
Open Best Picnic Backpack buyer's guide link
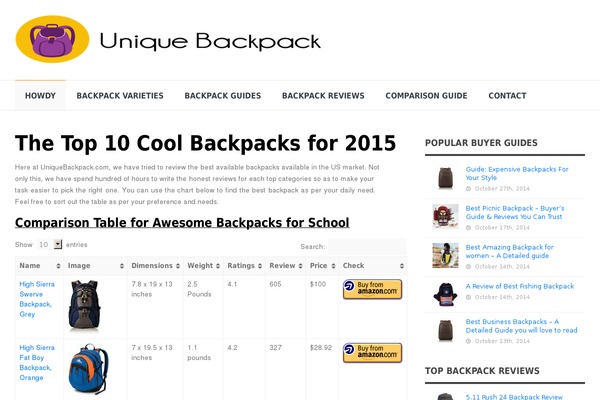tap(515, 212)
